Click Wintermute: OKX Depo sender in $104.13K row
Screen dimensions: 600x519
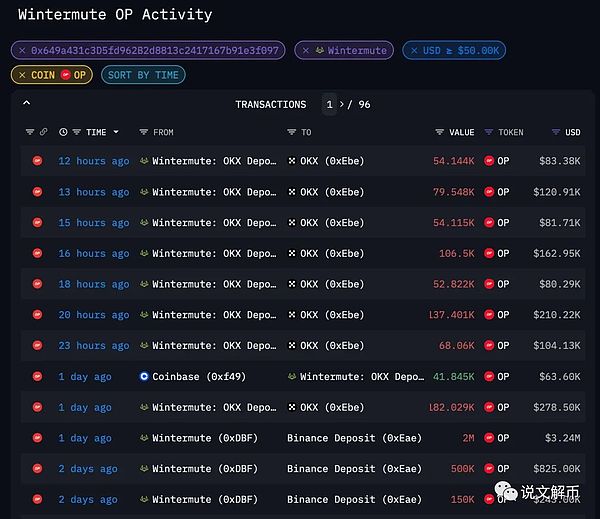tap(214, 346)
